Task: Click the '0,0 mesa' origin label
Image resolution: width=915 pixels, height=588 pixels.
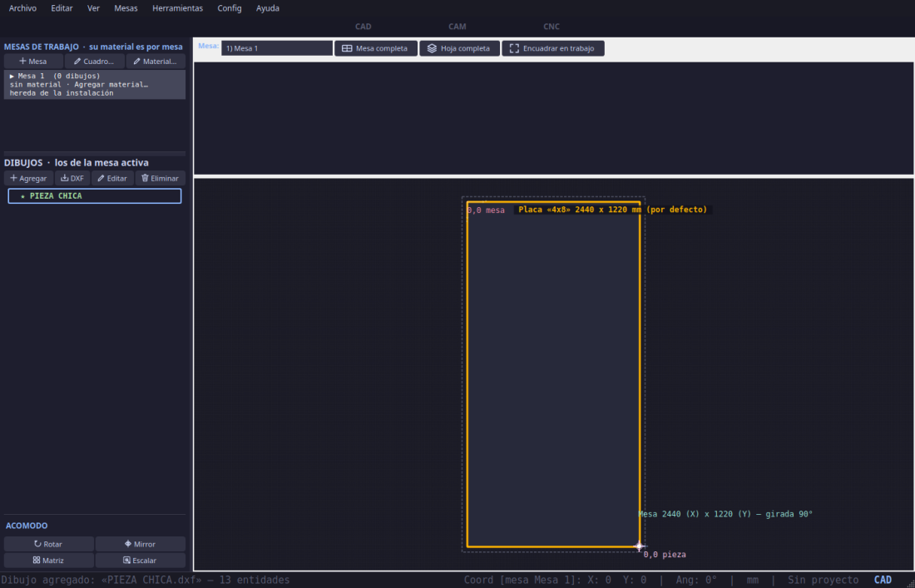Action: tap(486, 210)
